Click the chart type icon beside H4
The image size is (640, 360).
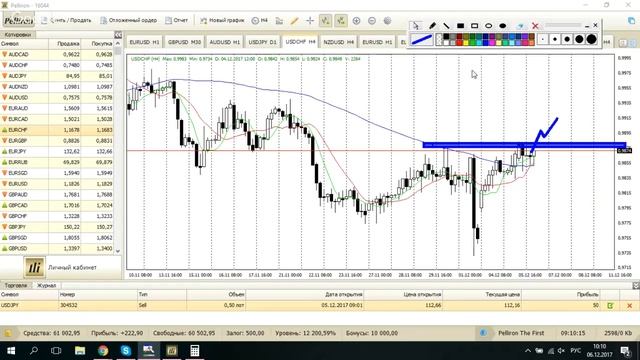[x=279, y=20]
